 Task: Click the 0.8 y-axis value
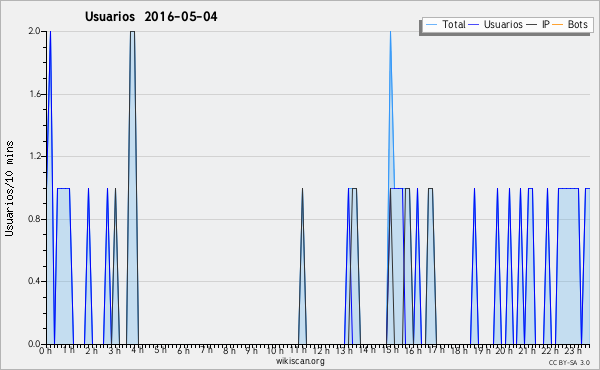coord(34,219)
